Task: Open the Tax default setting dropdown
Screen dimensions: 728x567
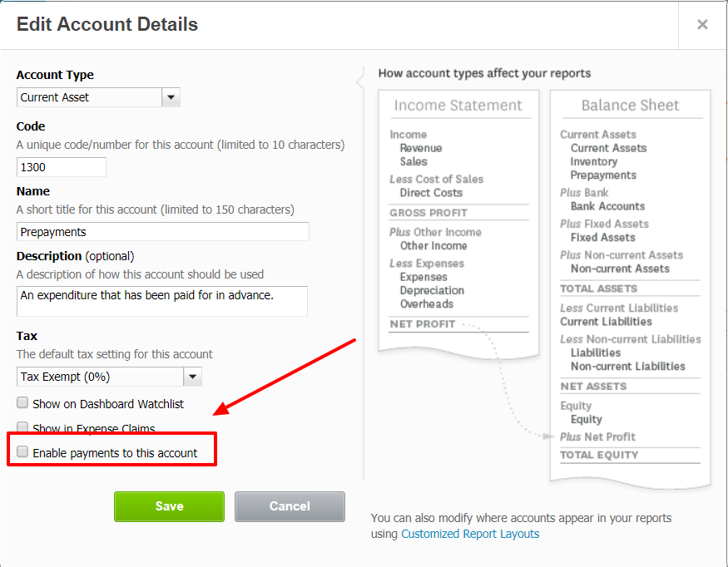Action: click(x=108, y=377)
